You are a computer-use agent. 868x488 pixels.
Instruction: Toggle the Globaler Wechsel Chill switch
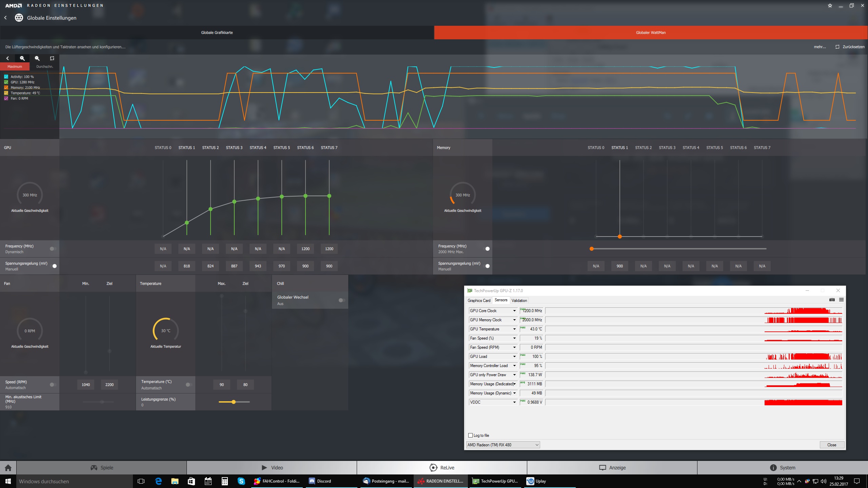point(342,300)
